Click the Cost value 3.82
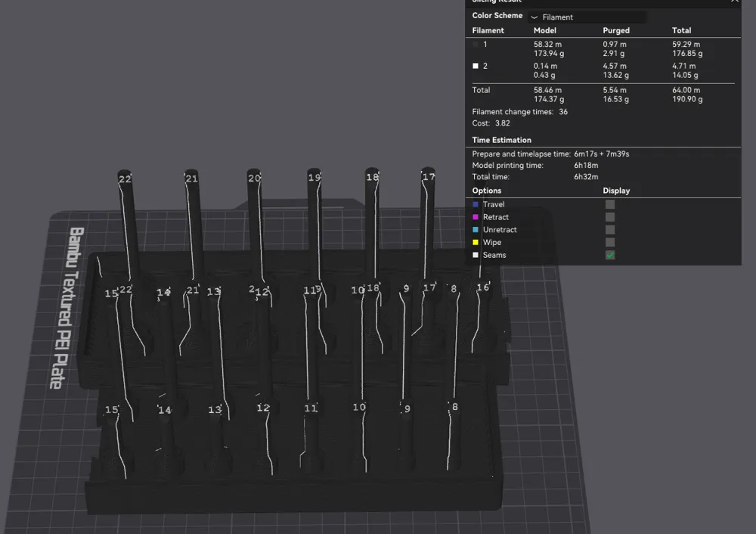 pyautogui.click(x=503, y=123)
